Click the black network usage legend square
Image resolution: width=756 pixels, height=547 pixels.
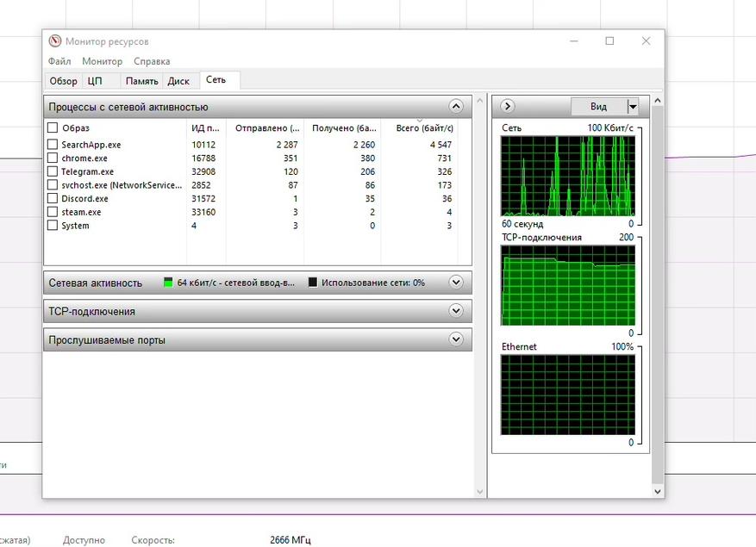[x=312, y=283]
